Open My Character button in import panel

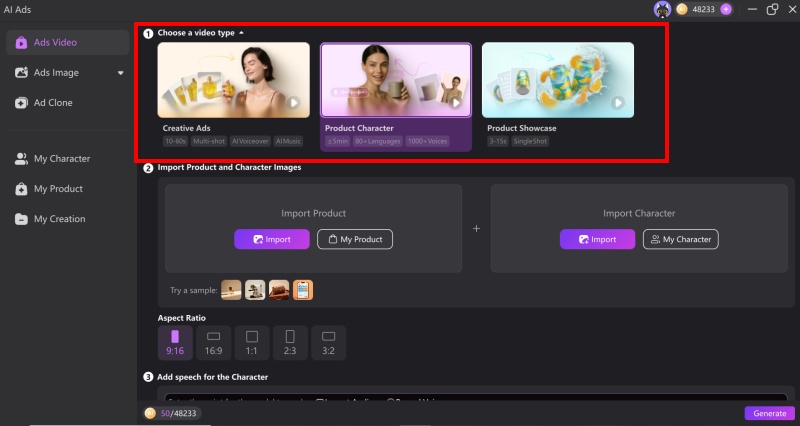pos(681,239)
